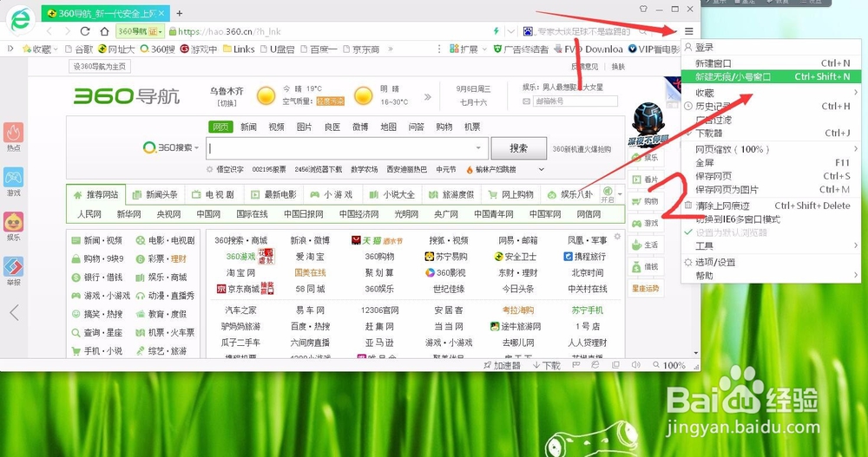Screen dimensions: 868x457
Task: Click the back navigation arrow
Action: (x=49, y=31)
